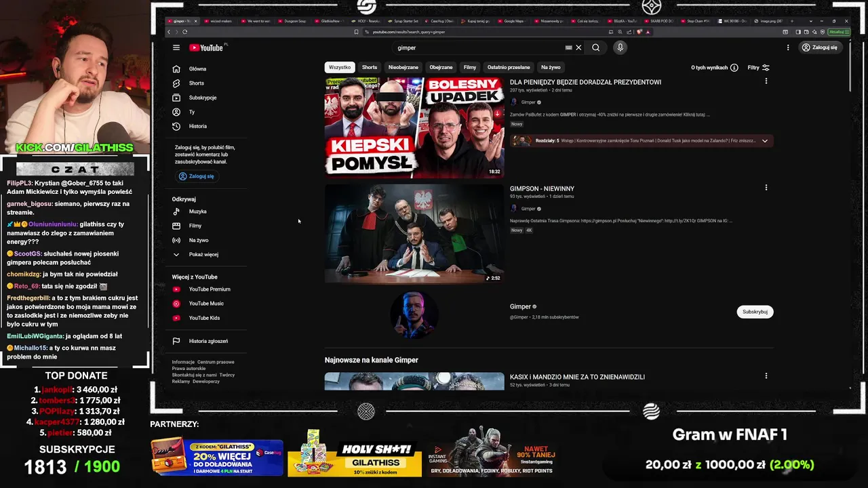This screenshot has width=868, height=488.
Task: Switch to Google Maps browser tab
Action: 513,21
